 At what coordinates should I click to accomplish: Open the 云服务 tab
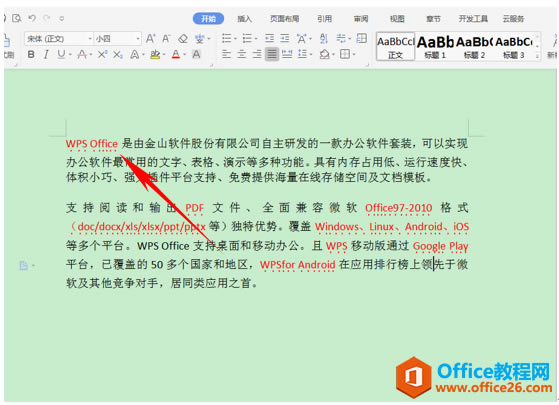coord(513,19)
